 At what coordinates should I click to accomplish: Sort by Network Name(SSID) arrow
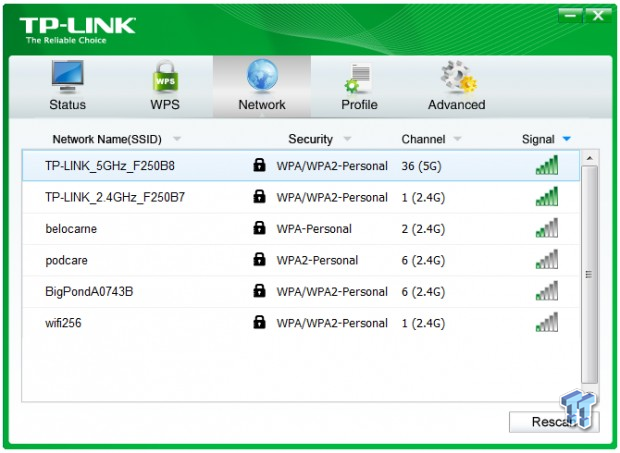177,139
